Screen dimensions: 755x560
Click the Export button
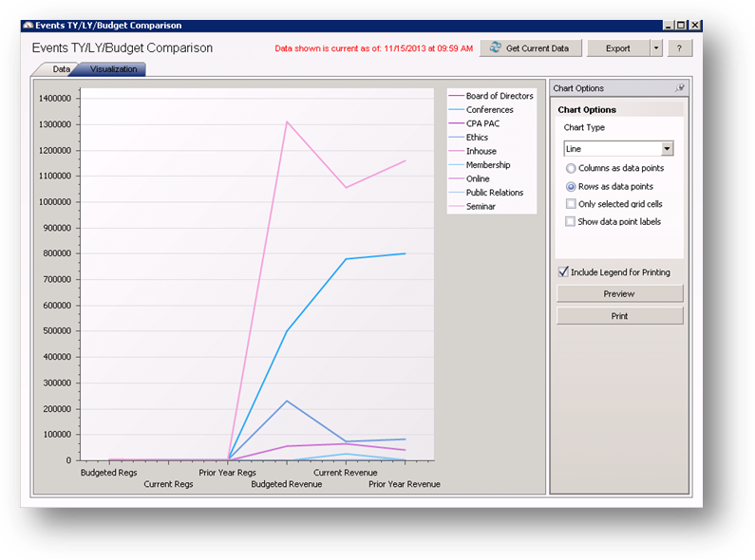click(x=618, y=48)
